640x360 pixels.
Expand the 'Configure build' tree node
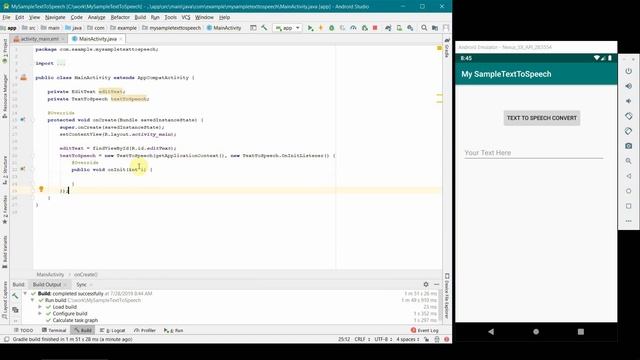(x=40, y=313)
